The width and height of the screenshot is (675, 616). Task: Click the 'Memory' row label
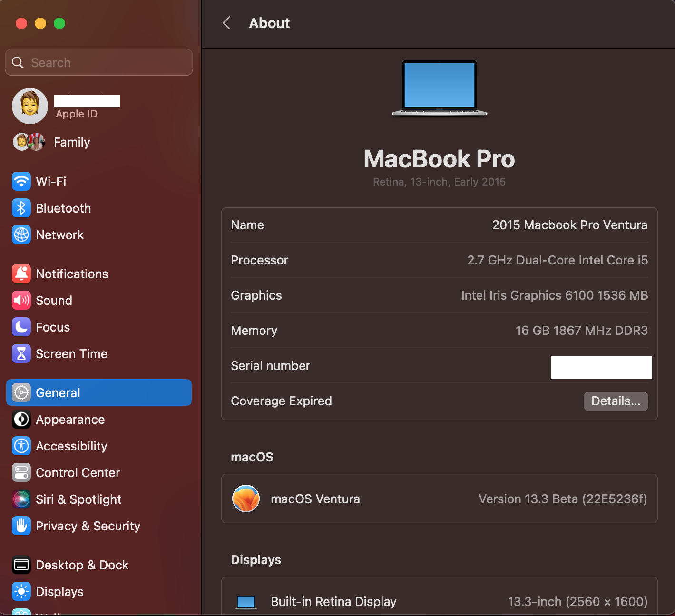click(x=254, y=330)
